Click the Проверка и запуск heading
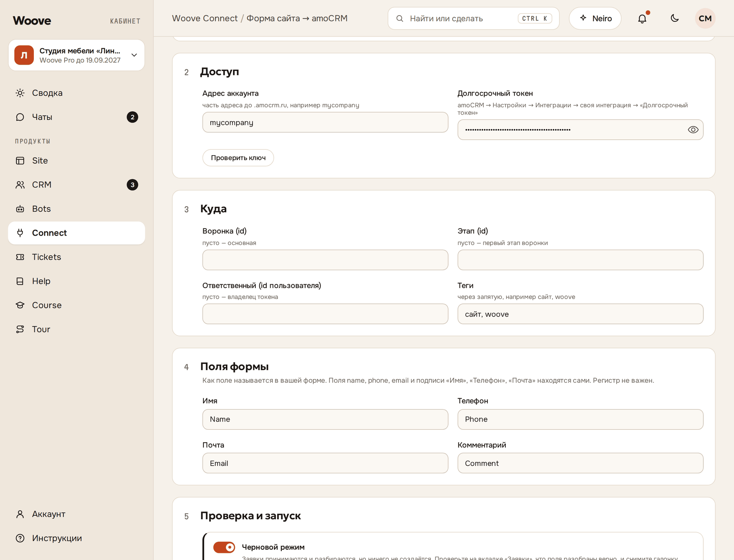Viewport: 734px width, 560px height. (x=251, y=516)
